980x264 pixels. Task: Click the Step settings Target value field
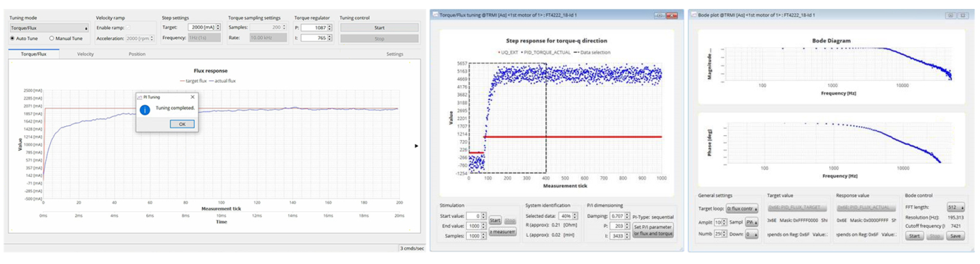(204, 27)
